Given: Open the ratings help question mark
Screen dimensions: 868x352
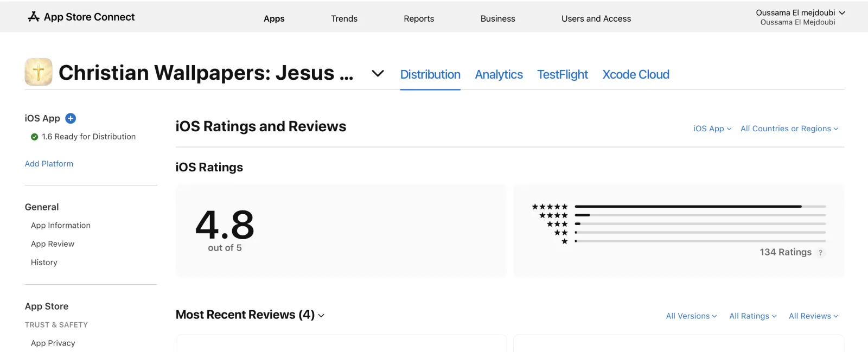Looking at the screenshot, I should pyautogui.click(x=820, y=253).
